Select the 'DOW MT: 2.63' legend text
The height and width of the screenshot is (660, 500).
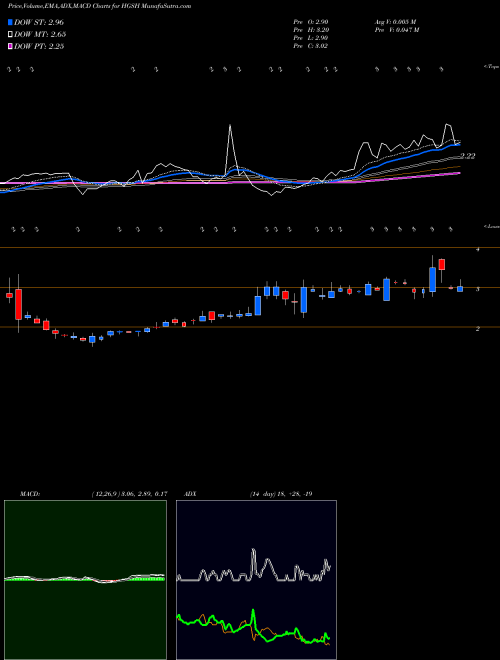[40, 35]
